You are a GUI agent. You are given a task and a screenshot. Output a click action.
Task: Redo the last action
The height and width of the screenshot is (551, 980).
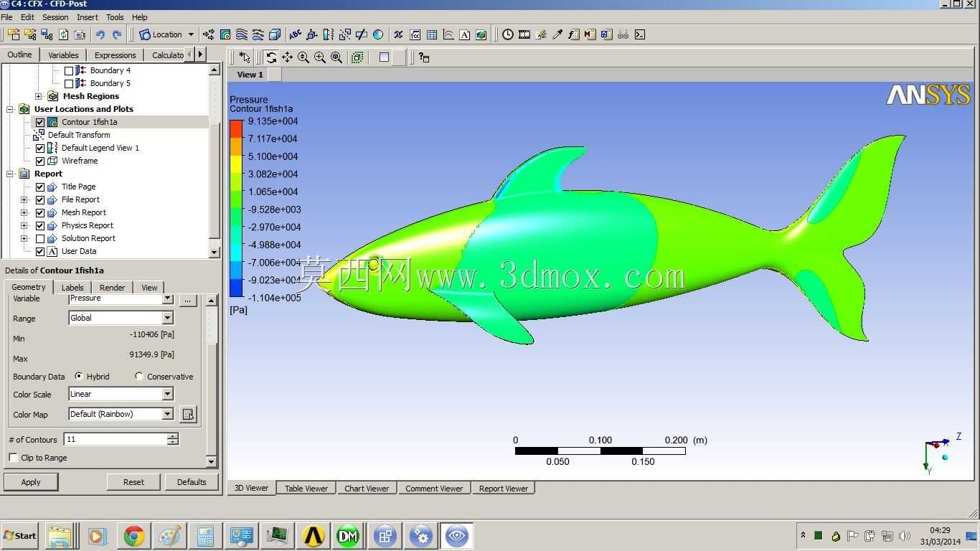(117, 34)
